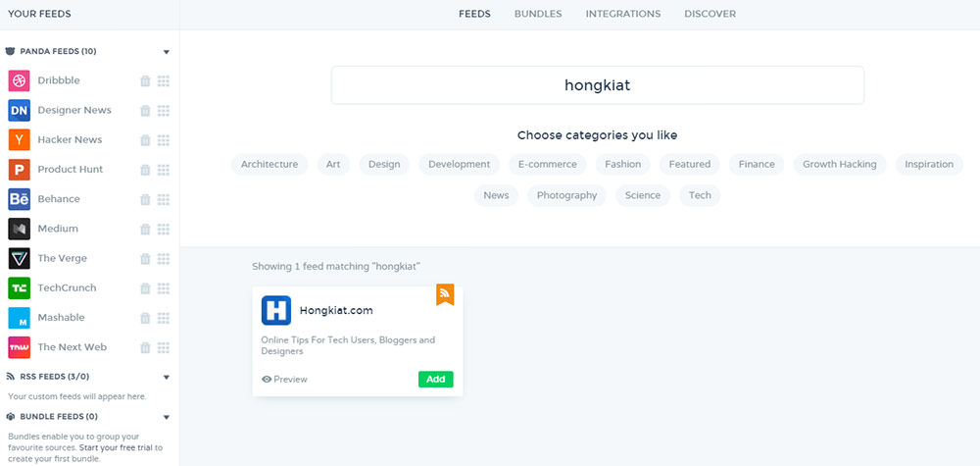The height and width of the screenshot is (466, 980).
Task: Click the grid handle for Product Hunt
Action: pyautogui.click(x=164, y=170)
